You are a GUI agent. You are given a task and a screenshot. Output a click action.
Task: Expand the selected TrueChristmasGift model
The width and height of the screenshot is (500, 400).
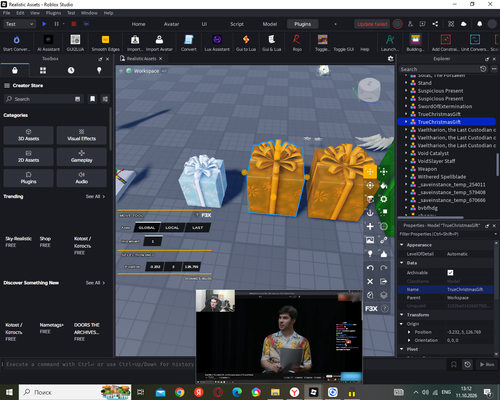[406, 122]
